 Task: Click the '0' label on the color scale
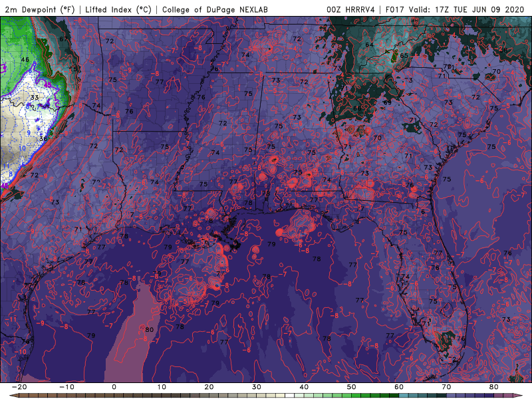(114, 387)
